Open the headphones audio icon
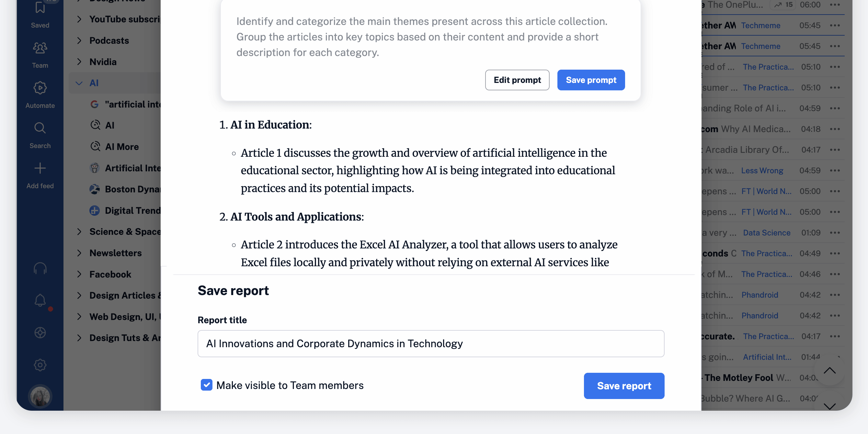 point(40,268)
